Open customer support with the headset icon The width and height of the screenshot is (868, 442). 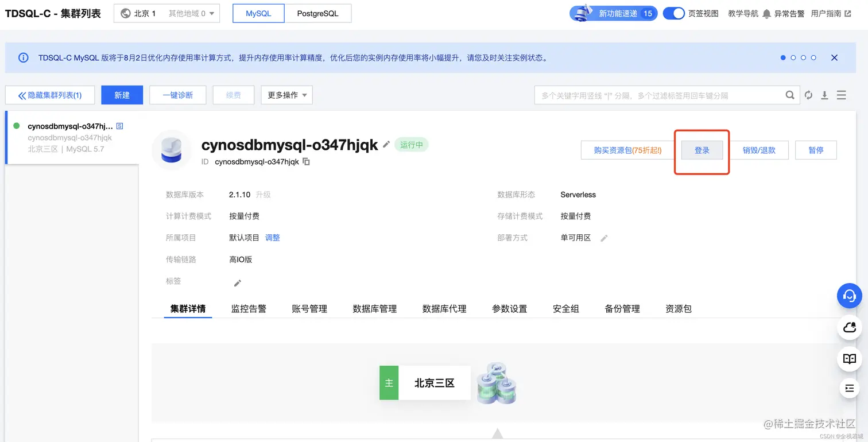(x=850, y=296)
